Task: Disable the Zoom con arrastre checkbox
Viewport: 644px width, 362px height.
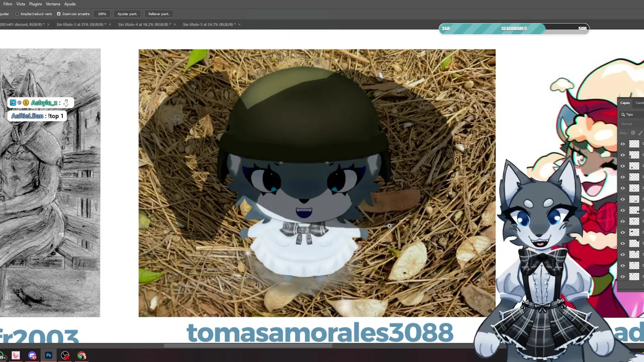Action: [x=59, y=14]
